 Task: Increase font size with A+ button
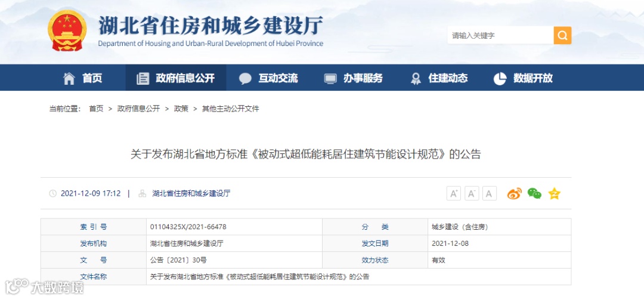[x=453, y=193]
